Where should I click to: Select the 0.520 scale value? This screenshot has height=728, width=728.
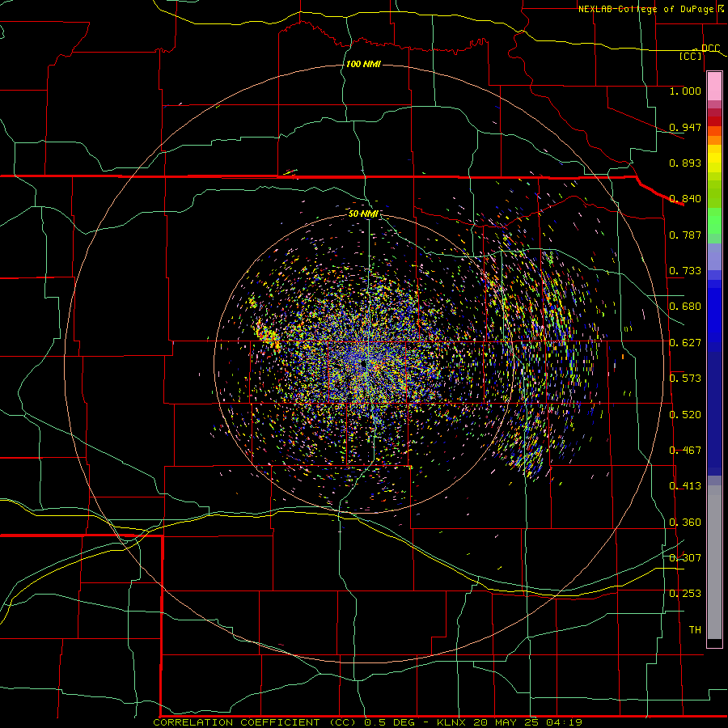pos(685,415)
